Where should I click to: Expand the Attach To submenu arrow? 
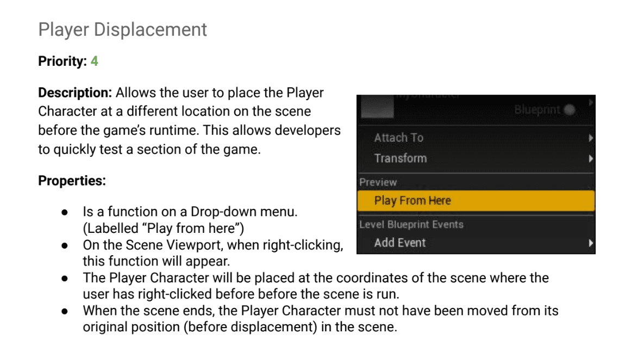pos(590,138)
